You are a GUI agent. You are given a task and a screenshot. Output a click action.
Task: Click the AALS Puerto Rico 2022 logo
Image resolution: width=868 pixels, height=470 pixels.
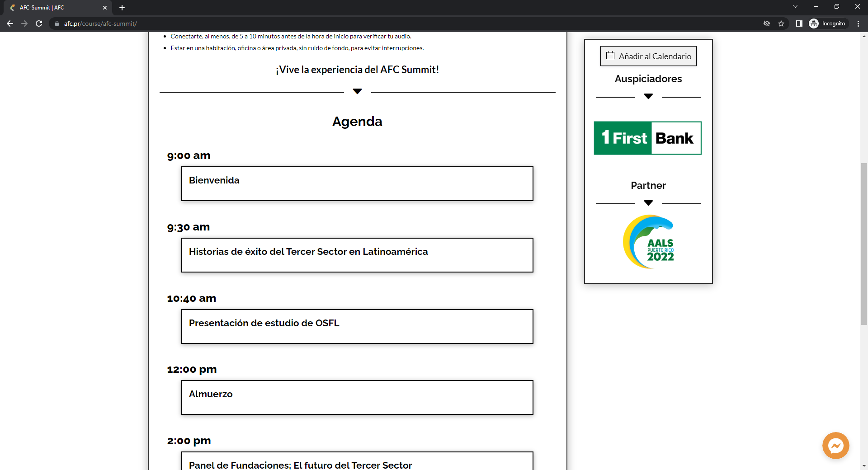(648, 242)
